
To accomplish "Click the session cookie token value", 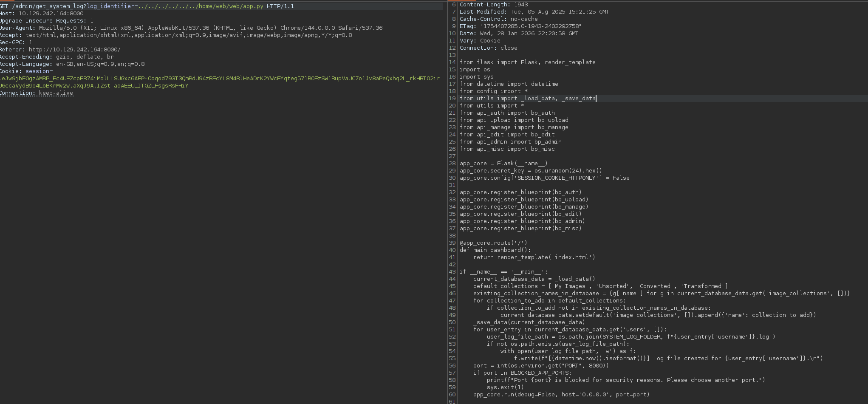I will [220, 82].
